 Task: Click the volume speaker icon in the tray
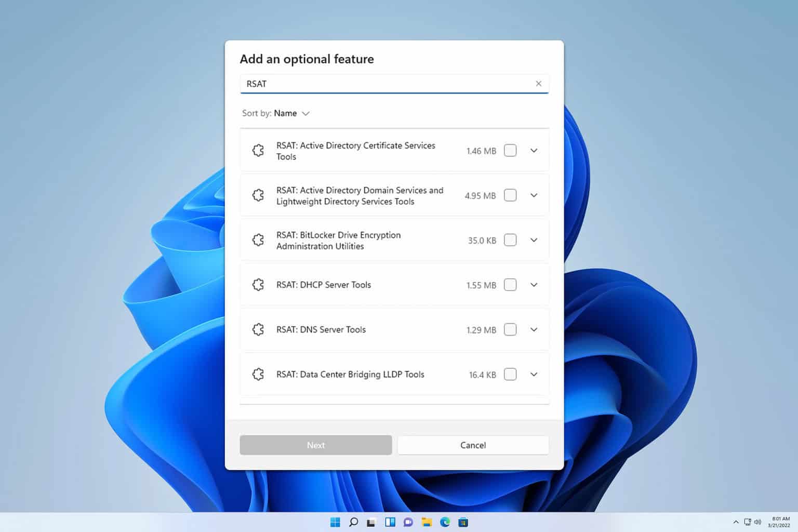click(757, 522)
